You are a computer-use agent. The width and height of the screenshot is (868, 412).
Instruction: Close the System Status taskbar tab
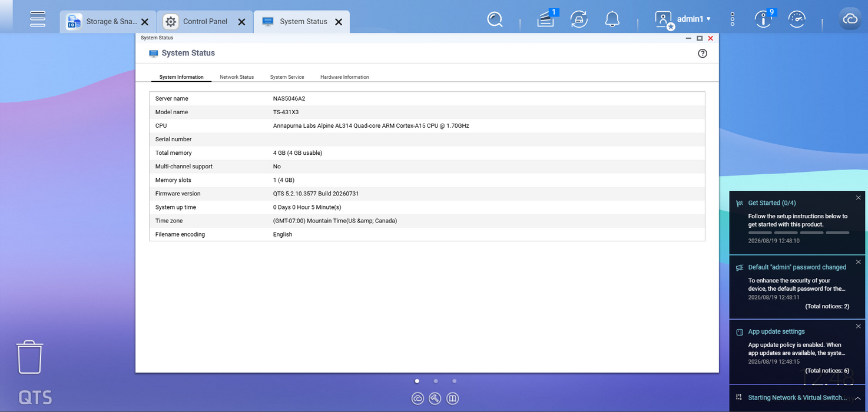click(x=339, y=22)
